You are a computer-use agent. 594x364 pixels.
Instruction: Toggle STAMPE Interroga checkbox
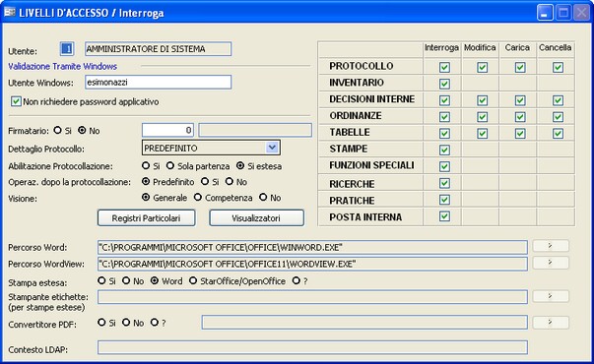pyautogui.click(x=444, y=150)
